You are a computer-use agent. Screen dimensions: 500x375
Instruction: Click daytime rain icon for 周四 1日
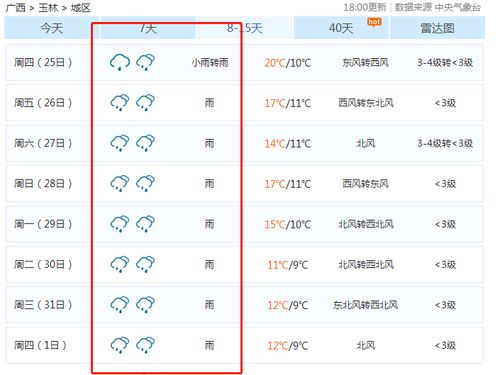120,345
